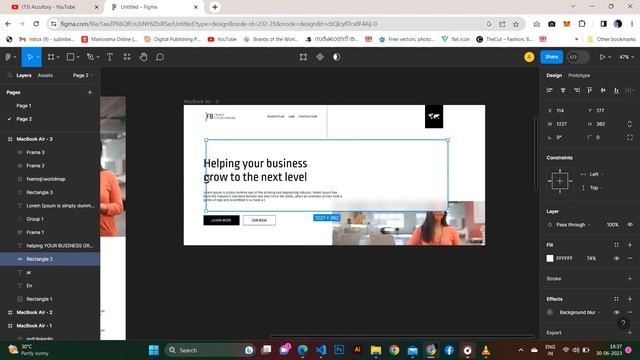Screen dimensions: 640x360
Task: Open the Pass through blend mode dropdown
Action: point(573,224)
